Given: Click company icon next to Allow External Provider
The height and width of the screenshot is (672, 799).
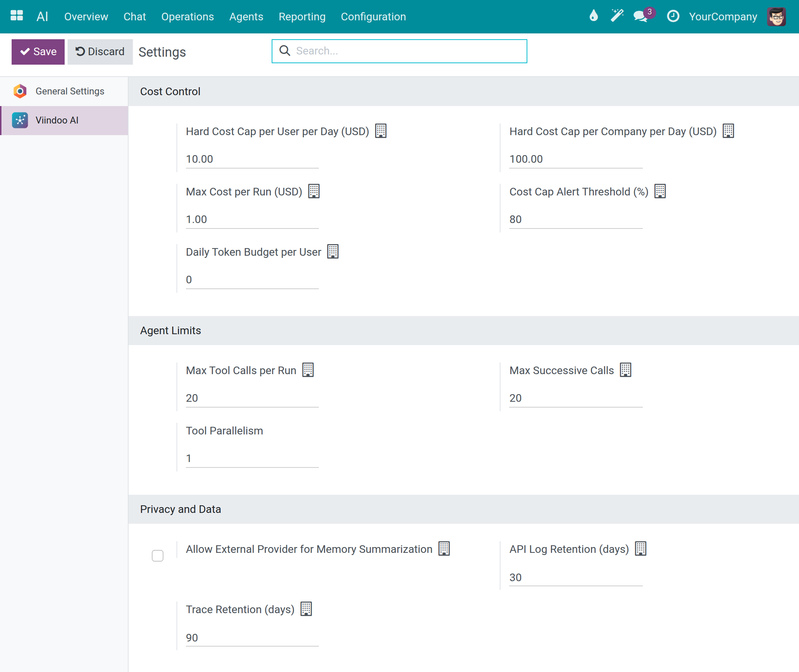Looking at the screenshot, I should pos(444,548).
